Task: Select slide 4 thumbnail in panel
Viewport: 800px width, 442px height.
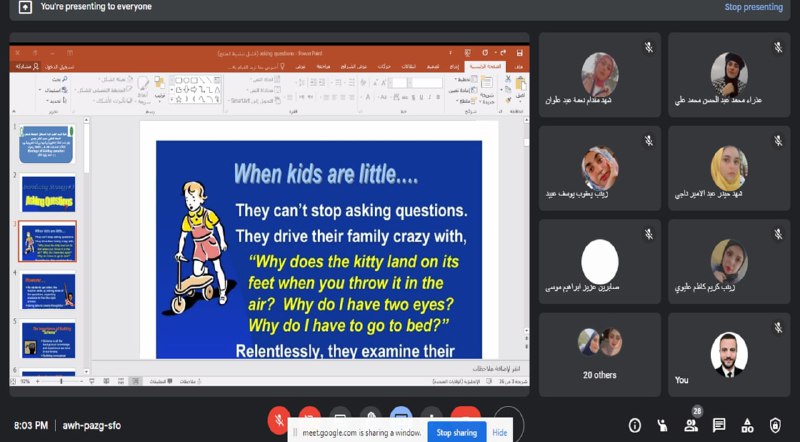Action: [x=48, y=291]
